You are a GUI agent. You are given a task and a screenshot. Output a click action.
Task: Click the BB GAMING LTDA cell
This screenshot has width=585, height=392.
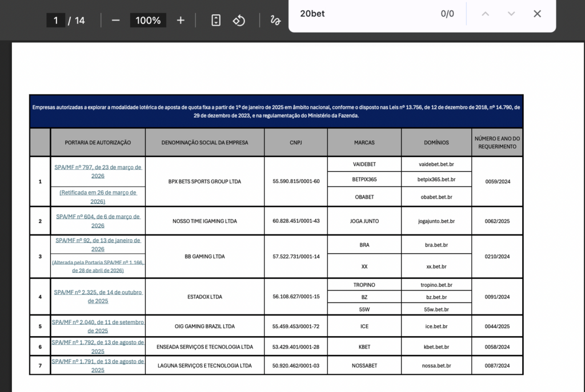click(205, 256)
